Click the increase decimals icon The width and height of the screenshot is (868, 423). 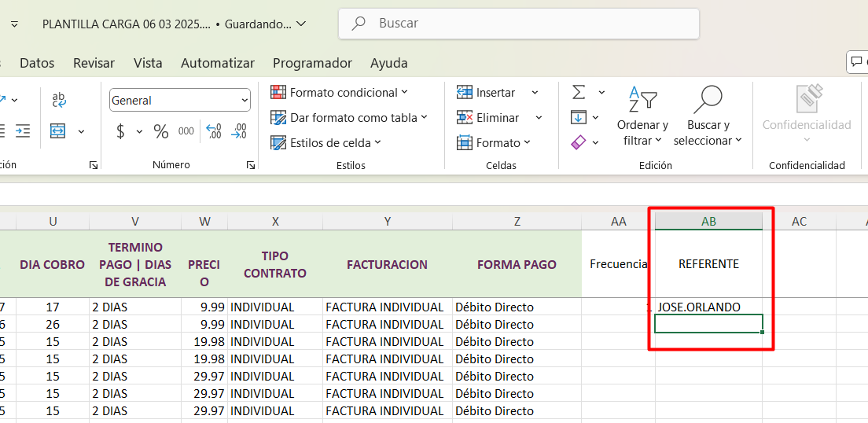pos(213,131)
